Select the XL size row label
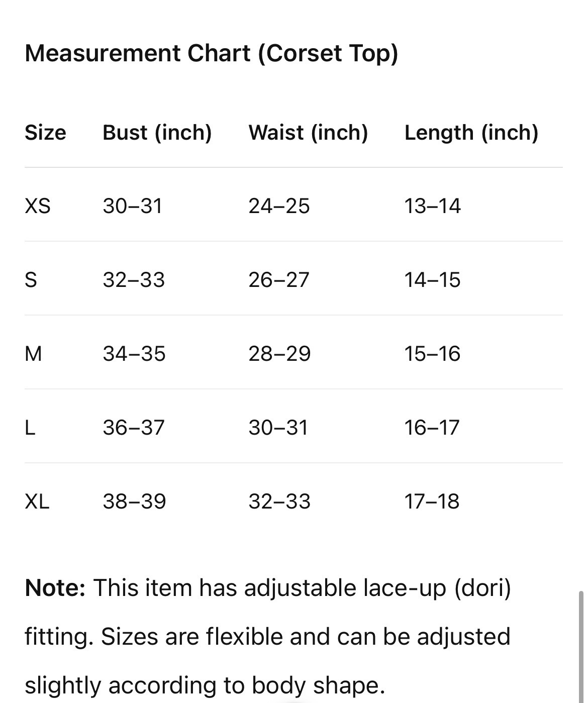This screenshot has height=703, width=588. (x=37, y=501)
